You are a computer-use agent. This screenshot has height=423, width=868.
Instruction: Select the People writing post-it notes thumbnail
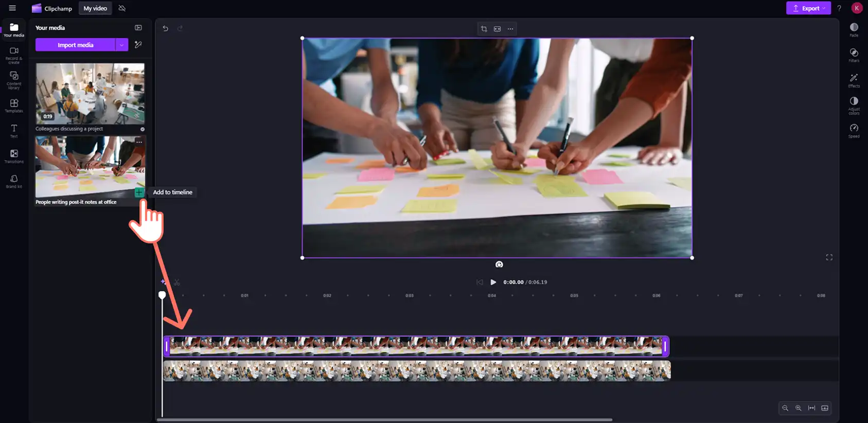[90, 167]
